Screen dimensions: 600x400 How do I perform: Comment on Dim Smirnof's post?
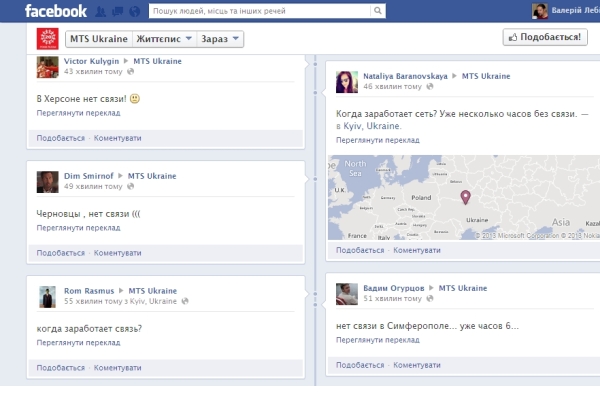[117, 253]
